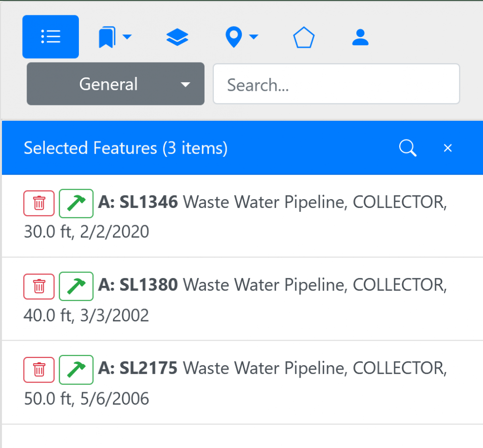Image resolution: width=483 pixels, height=448 pixels.
Task: Open the General category dropdown
Action: (x=115, y=84)
